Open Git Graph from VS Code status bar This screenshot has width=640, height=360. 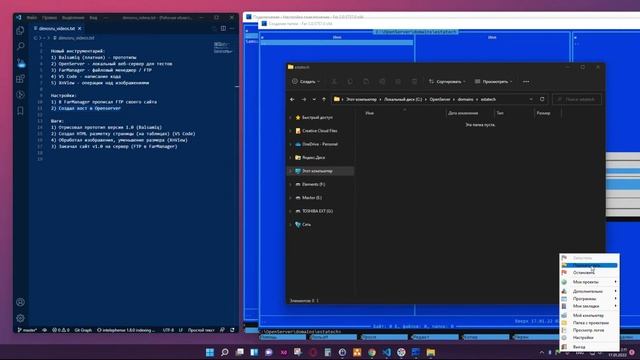coord(83,330)
